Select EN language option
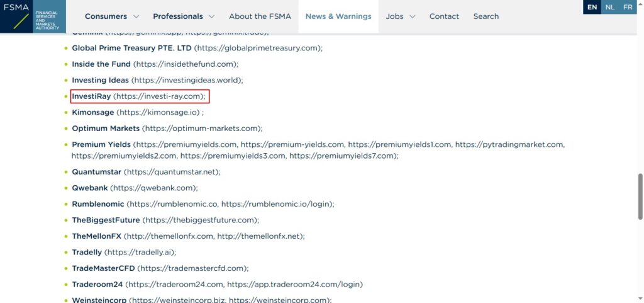 coord(592,7)
